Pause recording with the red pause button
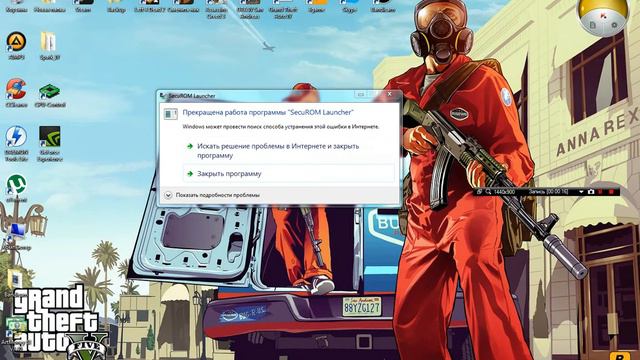The image size is (640, 360). tap(600, 191)
